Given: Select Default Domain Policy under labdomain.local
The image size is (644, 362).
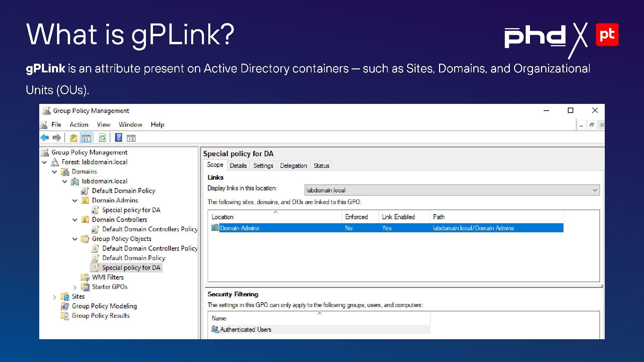Looking at the screenshot, I should [123, 191].
